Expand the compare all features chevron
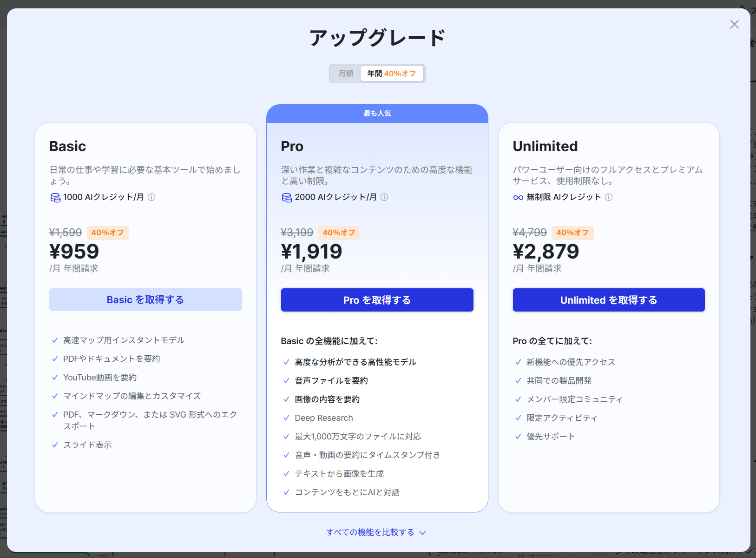This screenshot has height=558, width=756. (x=423, y=533)
